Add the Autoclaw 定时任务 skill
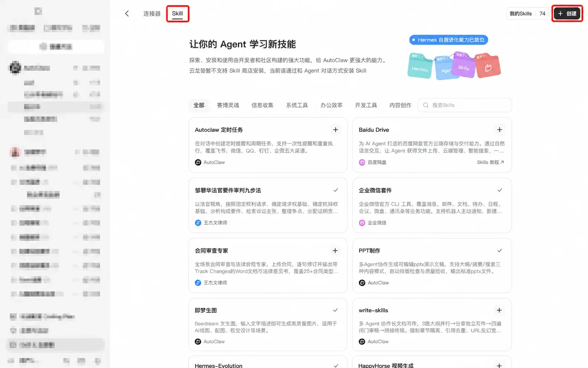This screenshot has height=368, width=588. [336, 130]
